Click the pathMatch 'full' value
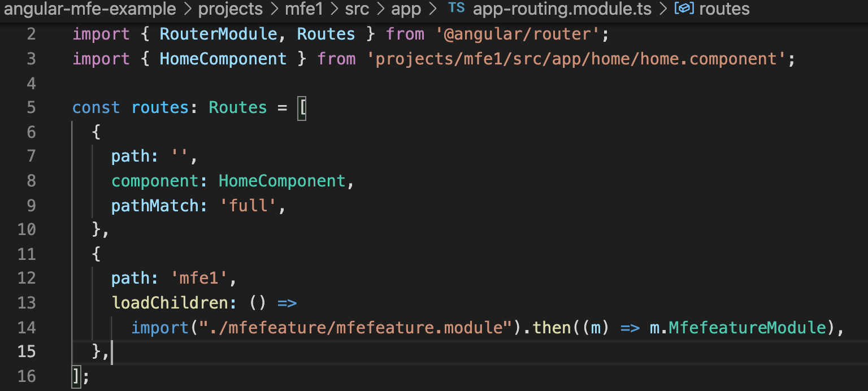This screenshot has height=391, width=868. (248, 205)
